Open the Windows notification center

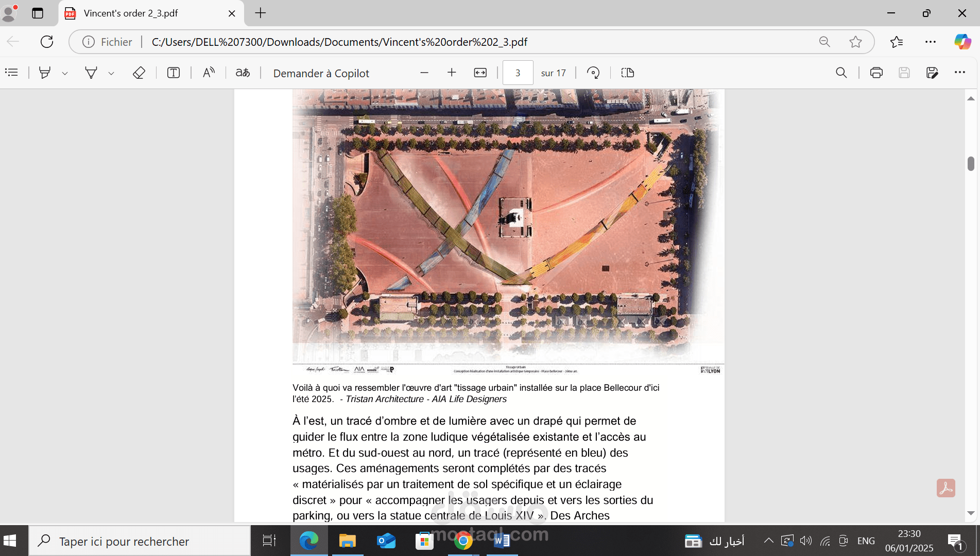(x=956, y=541)
